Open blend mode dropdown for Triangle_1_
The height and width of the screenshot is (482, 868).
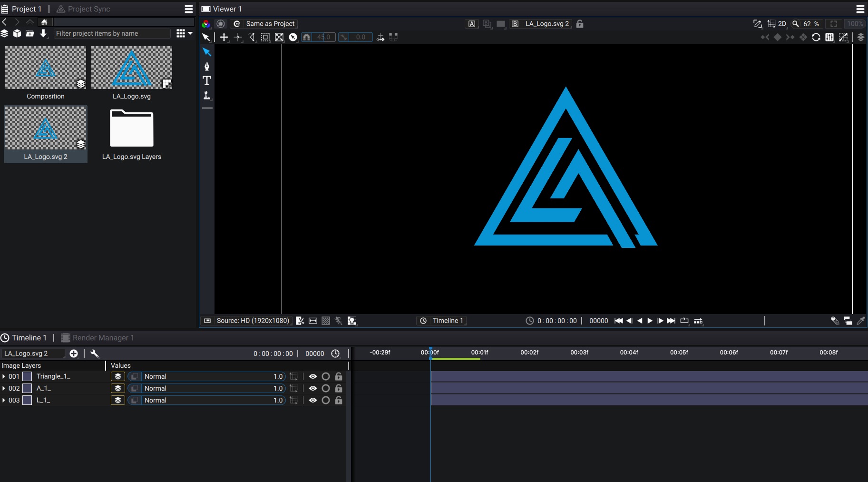pyautogui.click(x=207, y=376)
